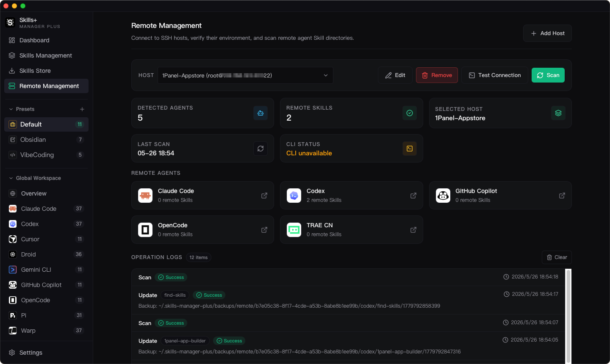Open Claude Code remote agent external link icon
This screenshot has width=610, height=364.
pyautogui.click(x=264, y=196)
